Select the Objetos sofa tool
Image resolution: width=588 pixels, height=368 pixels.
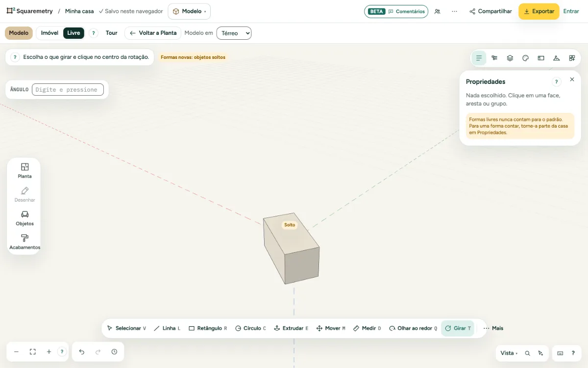[x=25, y=218]
